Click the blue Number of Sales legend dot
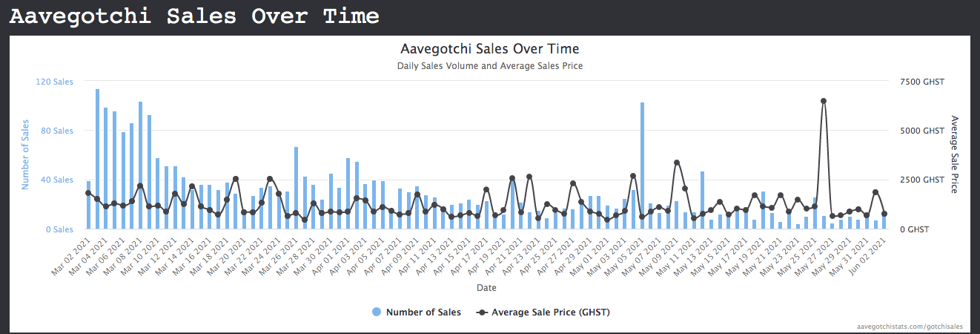The height and width of the screenshot is (334, 980). coord(377,312)
